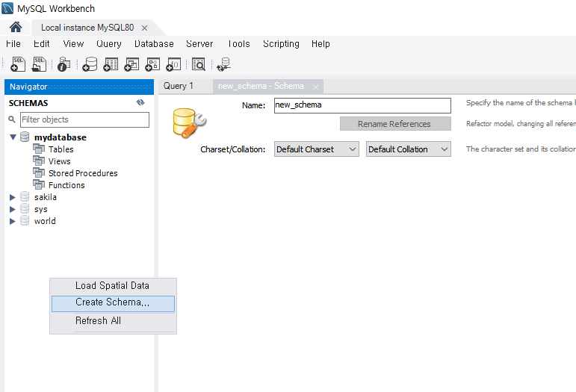Click the mydatabase database icon
Image resolution: width=576 pixels, height=392 pixels.
pyautogui.click(x=25, y=137)
